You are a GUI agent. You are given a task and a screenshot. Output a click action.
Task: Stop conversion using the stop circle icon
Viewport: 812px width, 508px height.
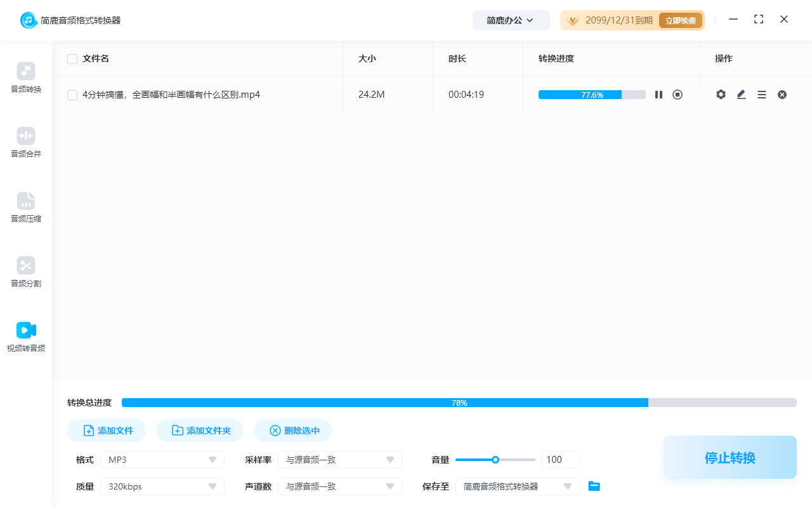coord(678,94)
